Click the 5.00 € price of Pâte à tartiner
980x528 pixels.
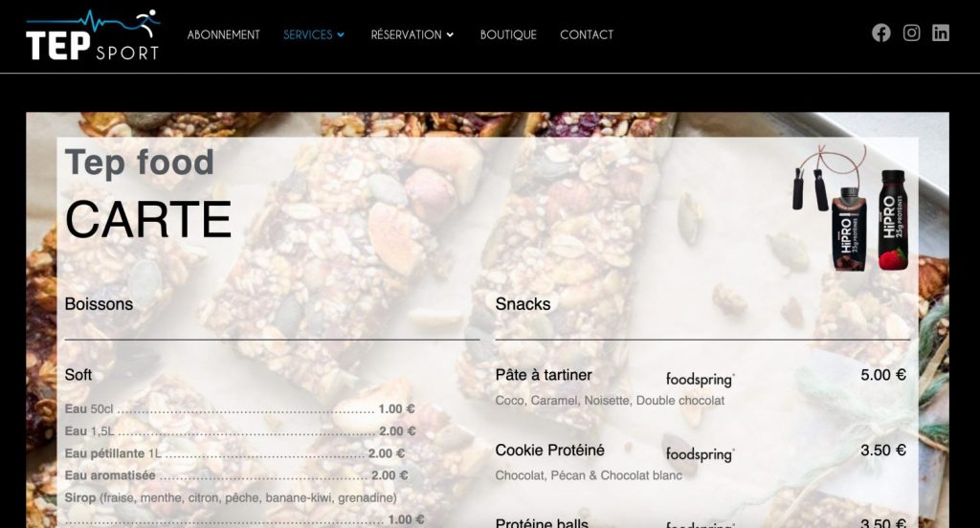pyautogui.click(x=883, y=375)
